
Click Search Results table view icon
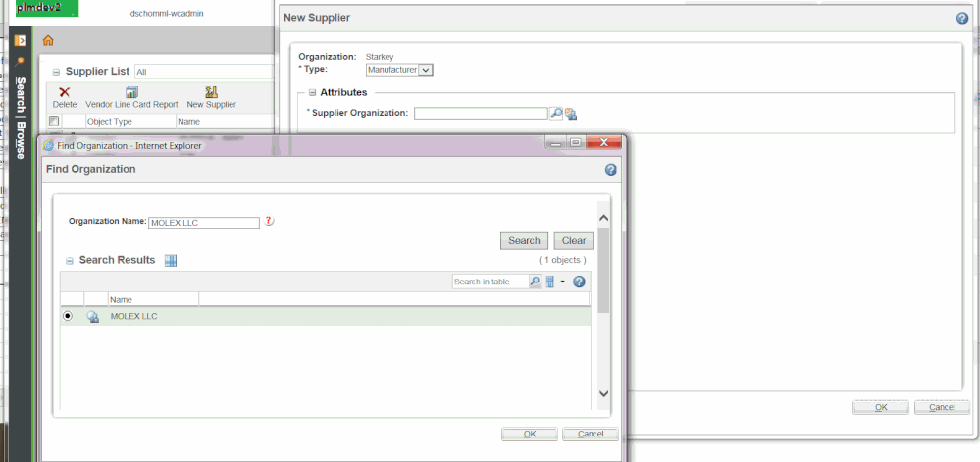tap(171, 261)
